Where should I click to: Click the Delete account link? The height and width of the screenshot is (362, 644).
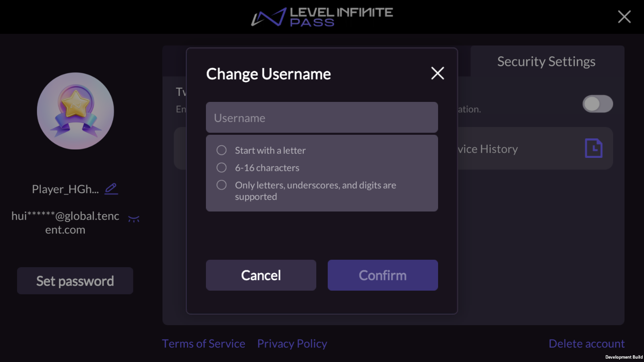[x=586, y=343]
